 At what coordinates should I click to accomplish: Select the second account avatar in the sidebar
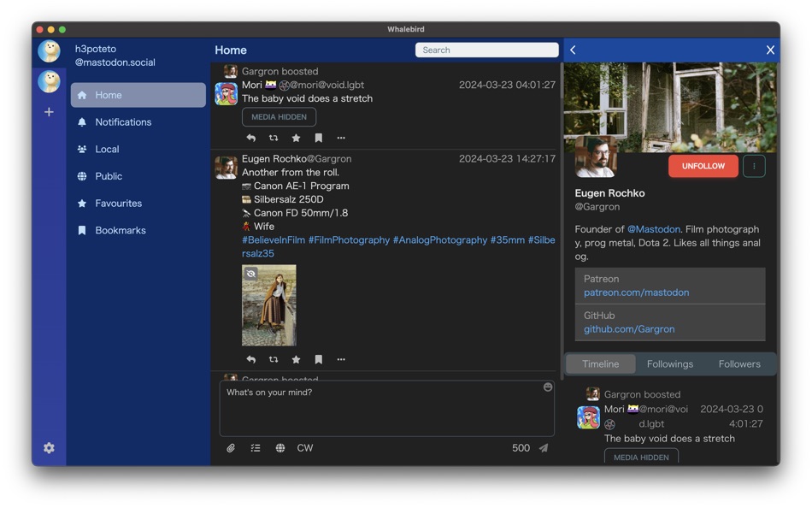(49, 81)
